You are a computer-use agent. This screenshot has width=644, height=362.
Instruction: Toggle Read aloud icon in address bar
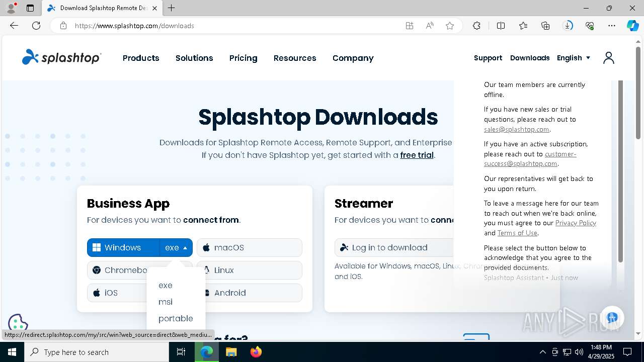pyautogui.click(x=430, y=26)
